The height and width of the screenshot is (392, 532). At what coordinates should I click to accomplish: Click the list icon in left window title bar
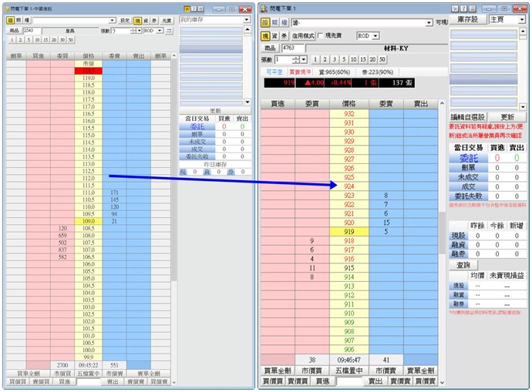(x=200, y=9)
